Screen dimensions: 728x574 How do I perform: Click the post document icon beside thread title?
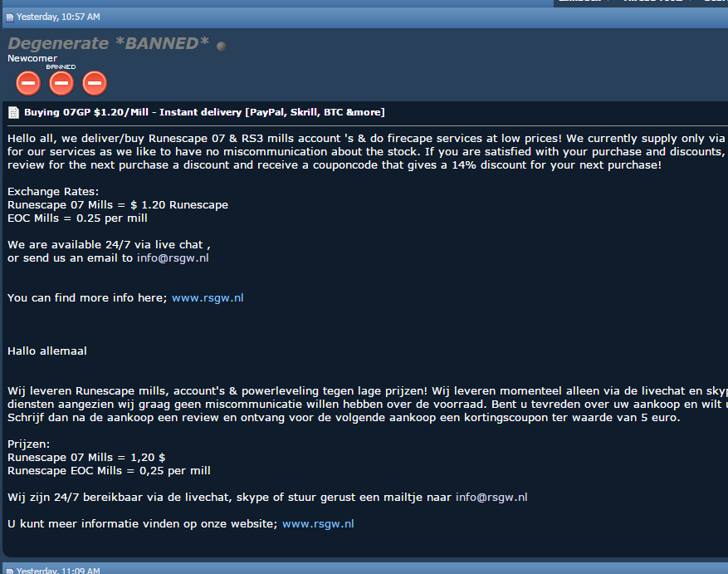13,112
